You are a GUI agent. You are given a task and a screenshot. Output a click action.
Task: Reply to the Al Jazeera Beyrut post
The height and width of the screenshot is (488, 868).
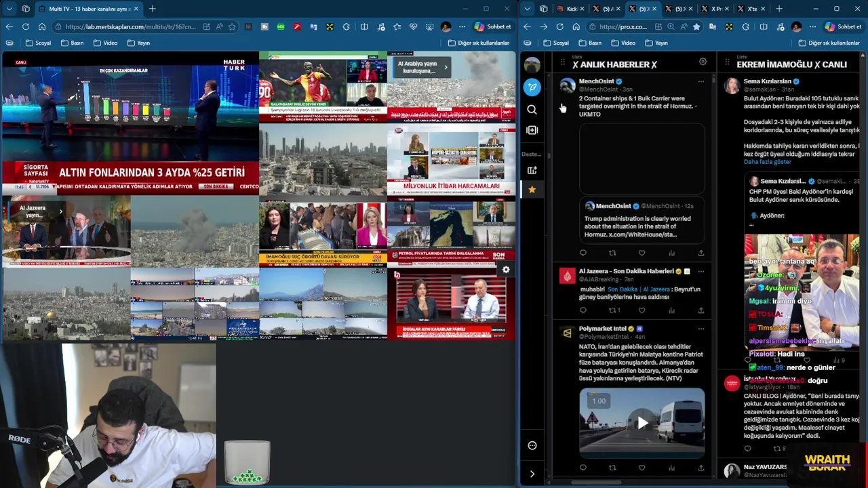tap(583, 310)
